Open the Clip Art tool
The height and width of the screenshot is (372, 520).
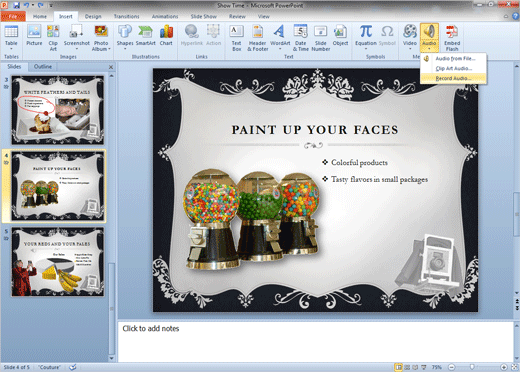53,37
